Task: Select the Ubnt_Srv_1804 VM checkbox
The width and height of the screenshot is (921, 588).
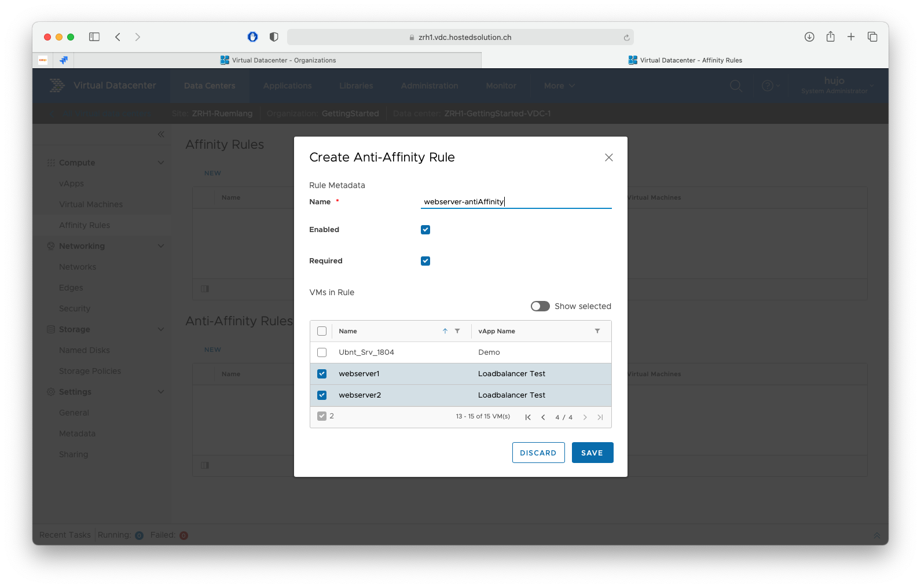Action: pyautogui.click(x=322, y=352)
